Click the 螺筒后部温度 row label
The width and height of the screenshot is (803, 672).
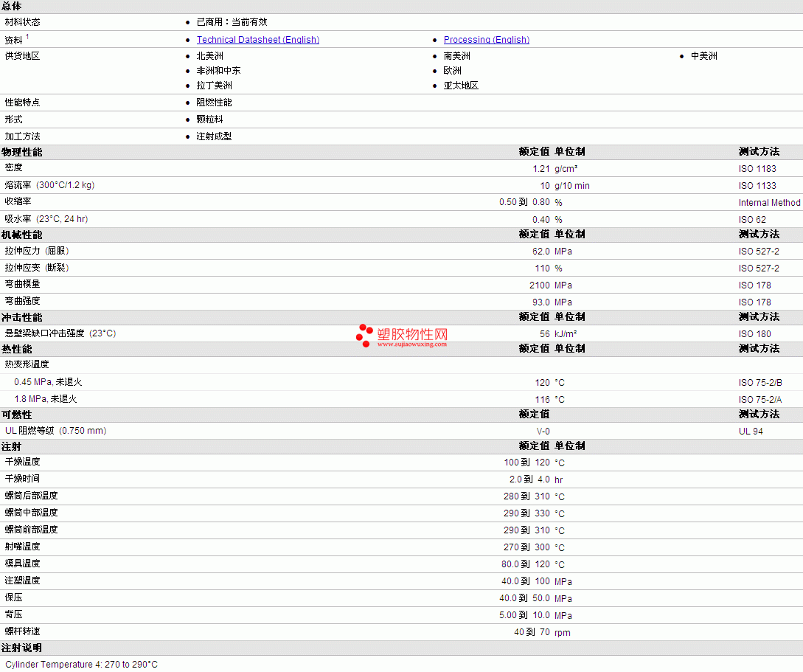coord(31,496)
